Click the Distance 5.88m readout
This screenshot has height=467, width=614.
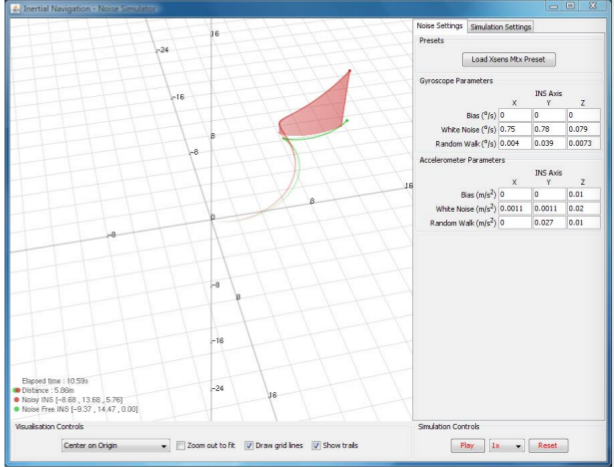(x=48, y=390)
